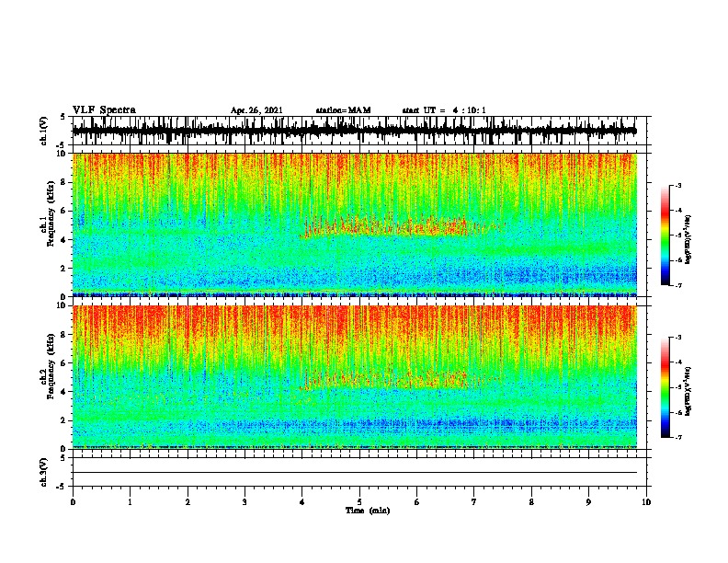Click the ch.2 color bar 'log(PSD)' unit label
The image size is (728, 563).
pos(688,392)
